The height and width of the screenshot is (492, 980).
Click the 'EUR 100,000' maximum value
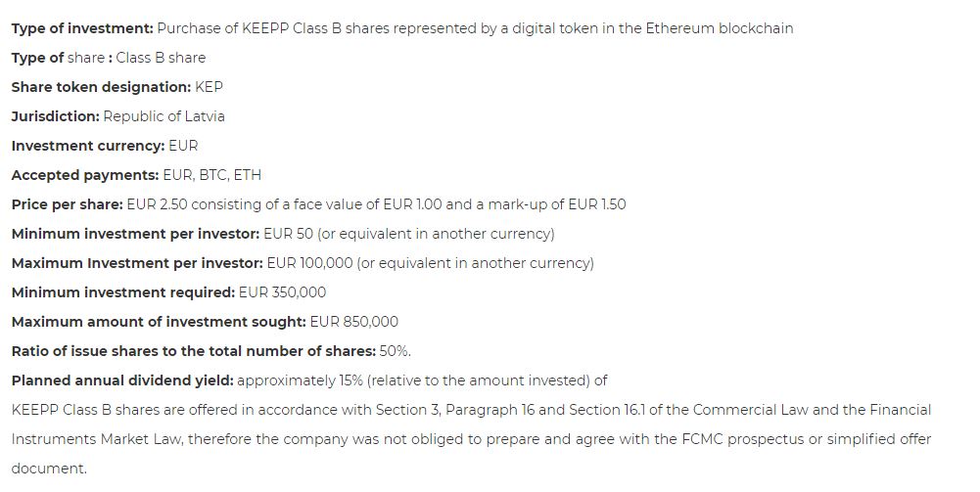click(310, 263)
